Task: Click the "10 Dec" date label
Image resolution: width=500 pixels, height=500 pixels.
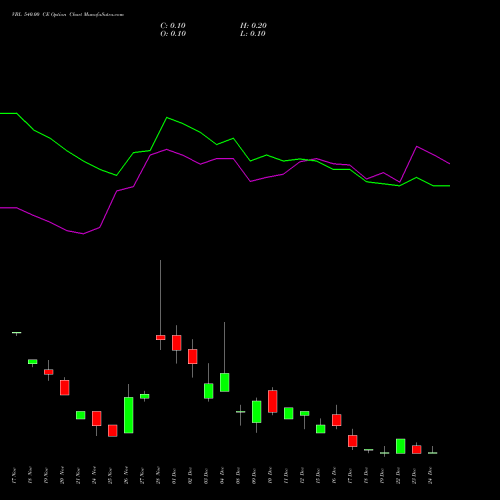Action: pyautogui.click(x=270, y=475)
